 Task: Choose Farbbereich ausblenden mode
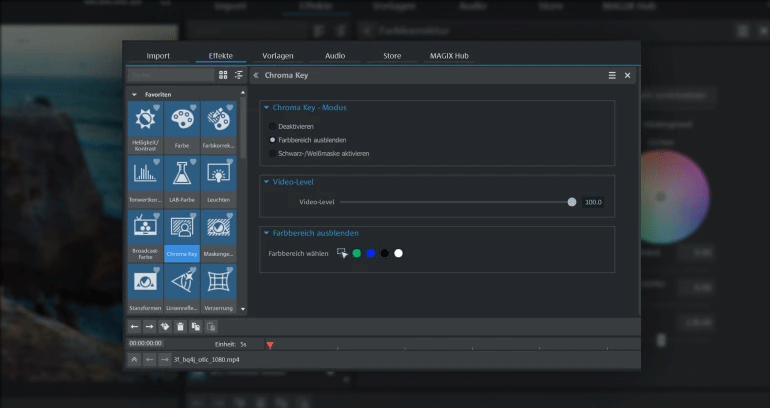(x=272, y=140)
